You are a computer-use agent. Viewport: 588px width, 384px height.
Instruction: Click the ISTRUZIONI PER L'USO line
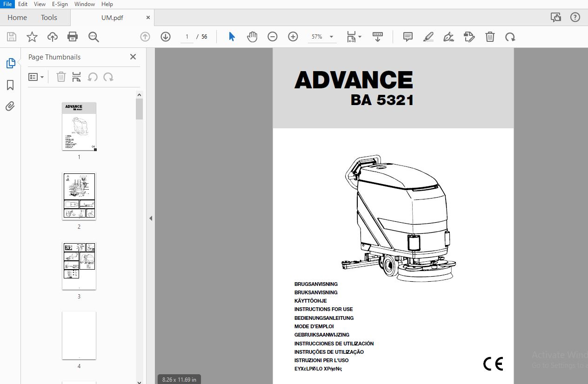tap(321, 360)
